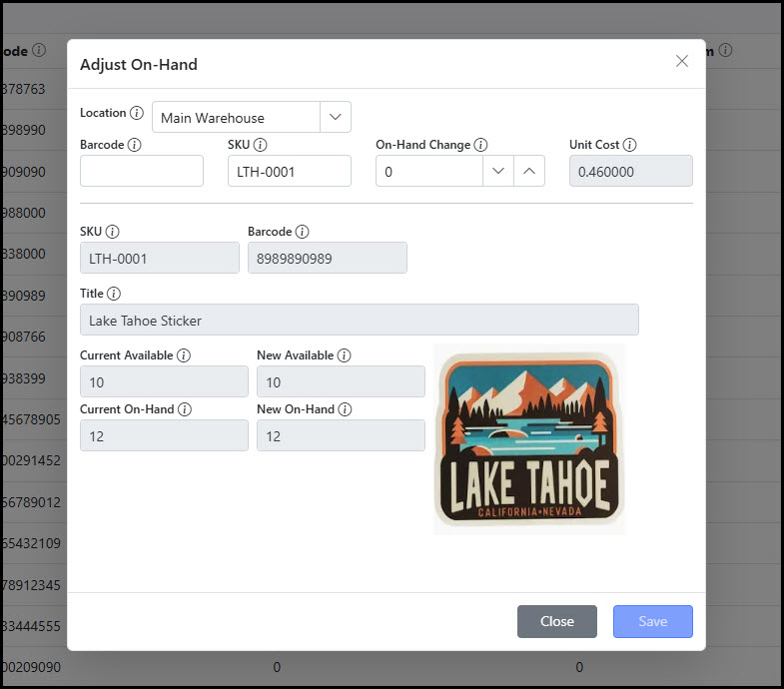Click the empty Barcode input field
This screenshot has height=689, width=784.
pyautogui.click(x=142, y=171)
